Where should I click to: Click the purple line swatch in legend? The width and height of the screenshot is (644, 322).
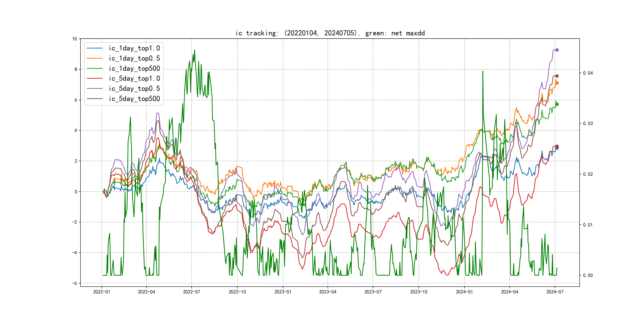(95, 88)
